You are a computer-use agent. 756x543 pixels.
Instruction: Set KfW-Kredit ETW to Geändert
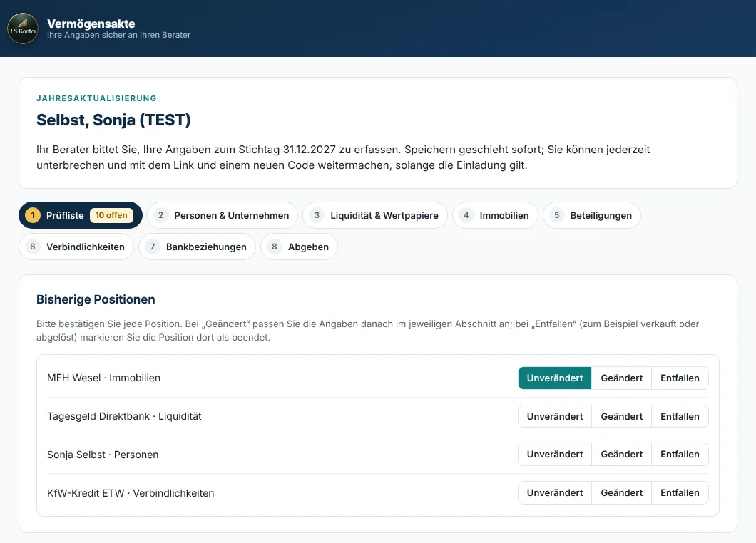point(621,493)
